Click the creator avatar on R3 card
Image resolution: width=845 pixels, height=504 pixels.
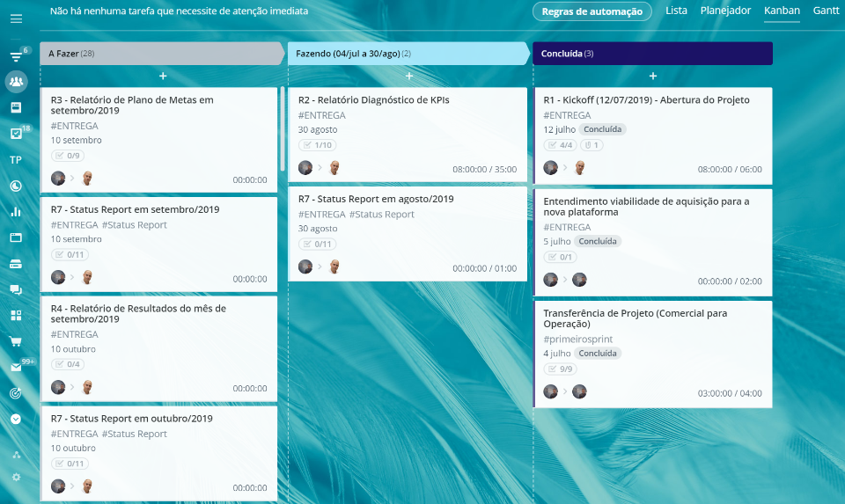(58, 179)
